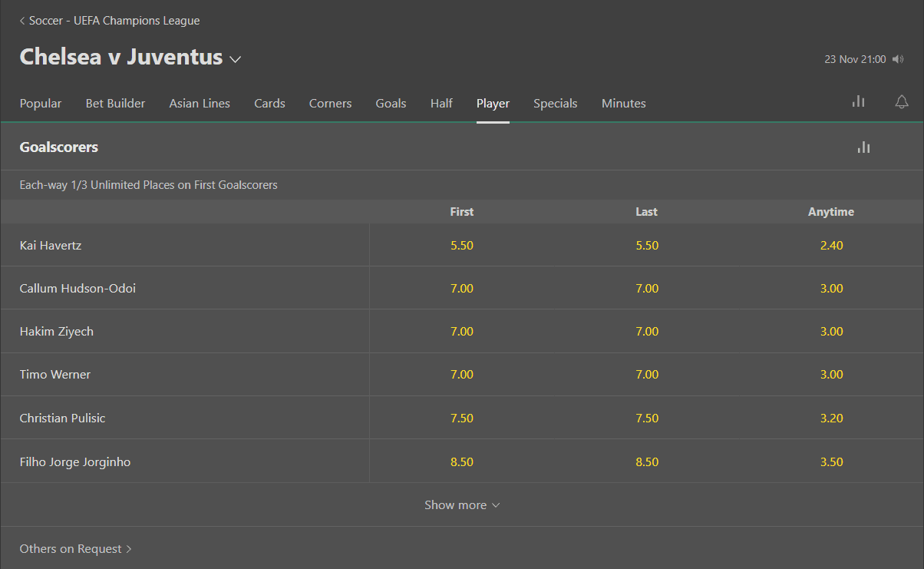The height and width of the screenshot is (569, 924).
Task: Pick Callum Hudson-Odoi Last goalscorer odds
Action: click(x=647, y=289)
